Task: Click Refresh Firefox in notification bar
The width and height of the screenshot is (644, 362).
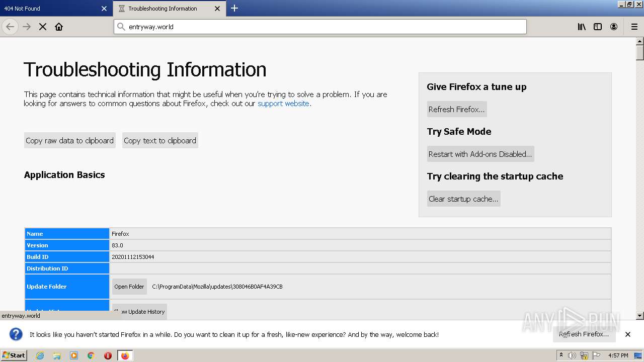Action: 584,334
